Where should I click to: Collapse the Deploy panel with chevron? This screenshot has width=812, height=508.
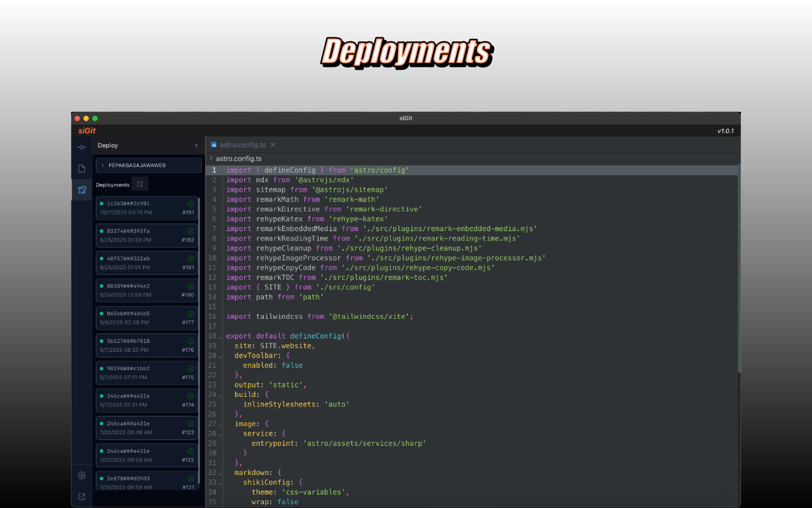196,145
